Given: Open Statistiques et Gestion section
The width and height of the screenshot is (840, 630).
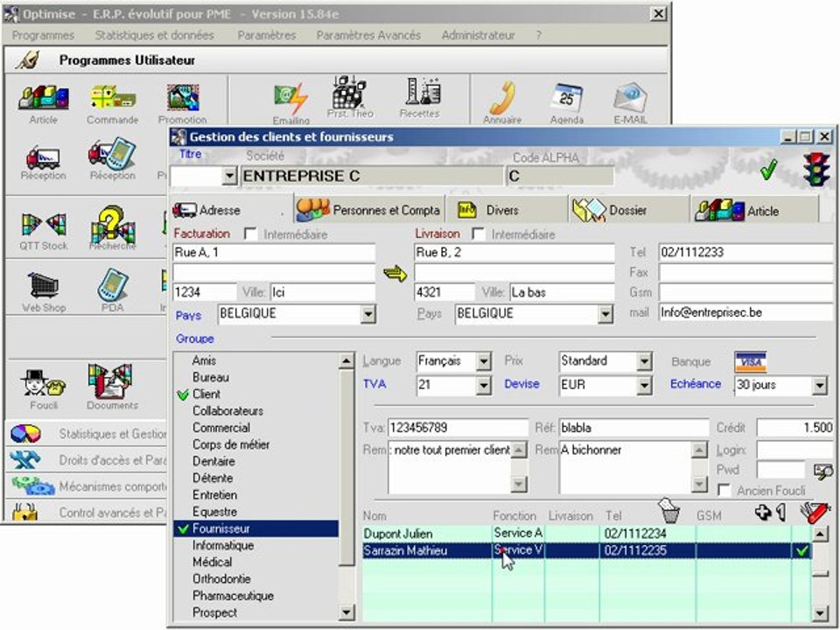Looking at the screenshot, I should tap(87, 434).
